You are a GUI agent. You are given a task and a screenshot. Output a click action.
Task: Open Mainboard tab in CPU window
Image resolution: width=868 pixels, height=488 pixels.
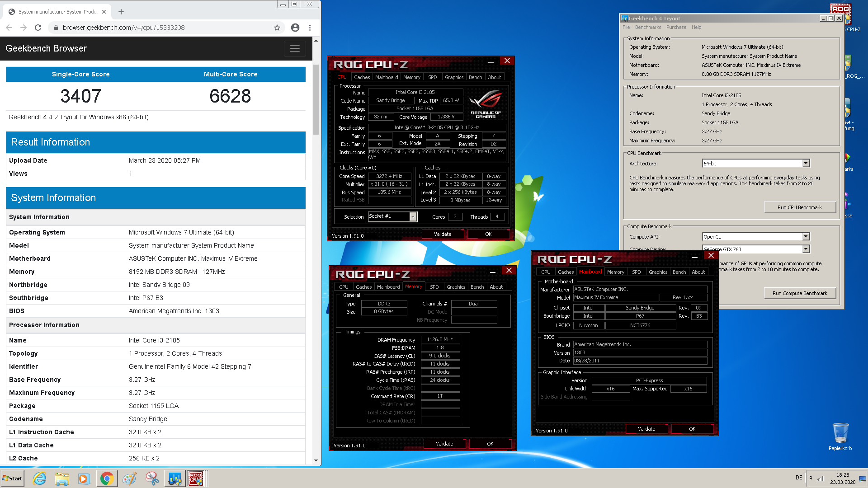click(x=387, y=77)
